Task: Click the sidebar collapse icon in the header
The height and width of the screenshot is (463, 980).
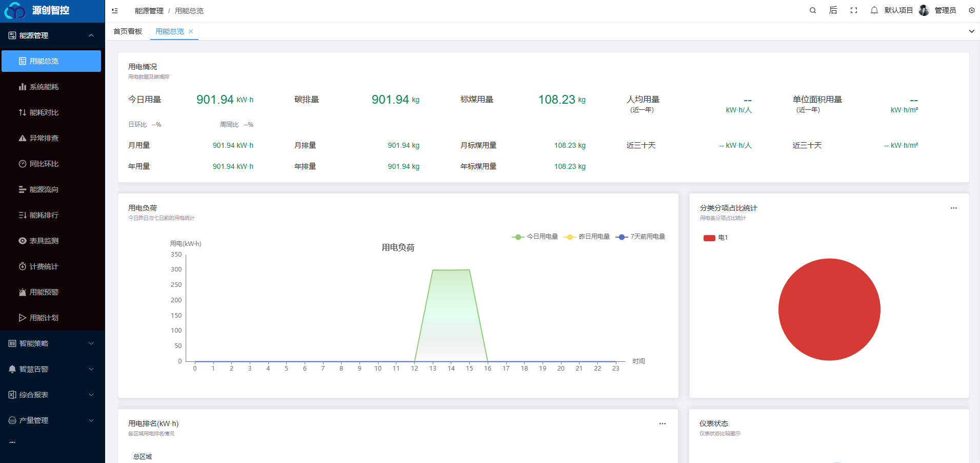Action: pyautogui.click(x=115, y=10)
